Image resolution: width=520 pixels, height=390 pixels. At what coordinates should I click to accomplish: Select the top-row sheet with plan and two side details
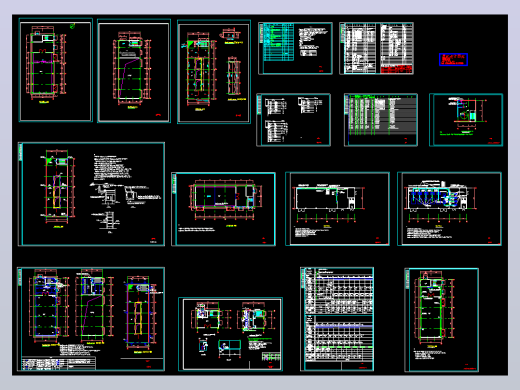coord(214,72)
